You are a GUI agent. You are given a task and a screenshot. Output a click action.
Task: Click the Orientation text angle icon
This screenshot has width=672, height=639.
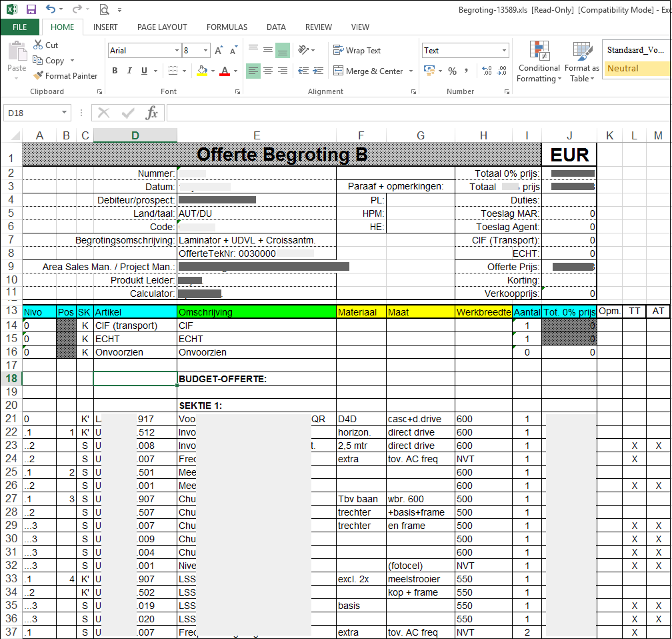(303, 50)
